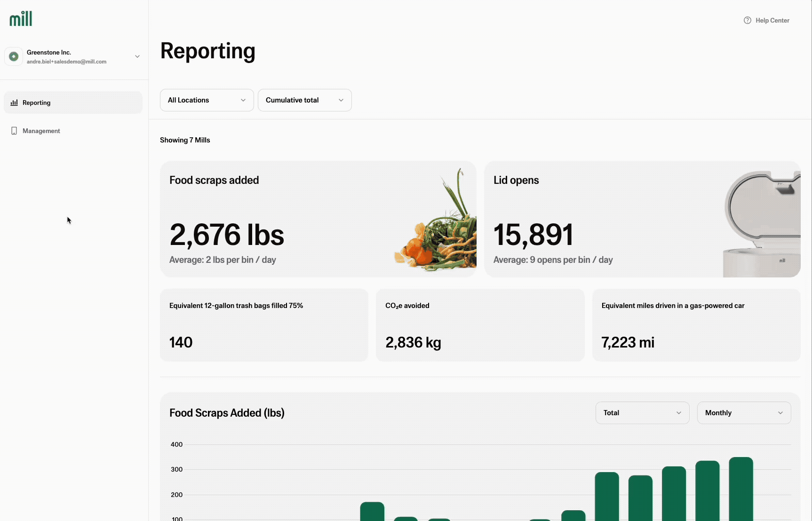
Task: Click the Food scraps added card
Action: [x=282, y=219]
